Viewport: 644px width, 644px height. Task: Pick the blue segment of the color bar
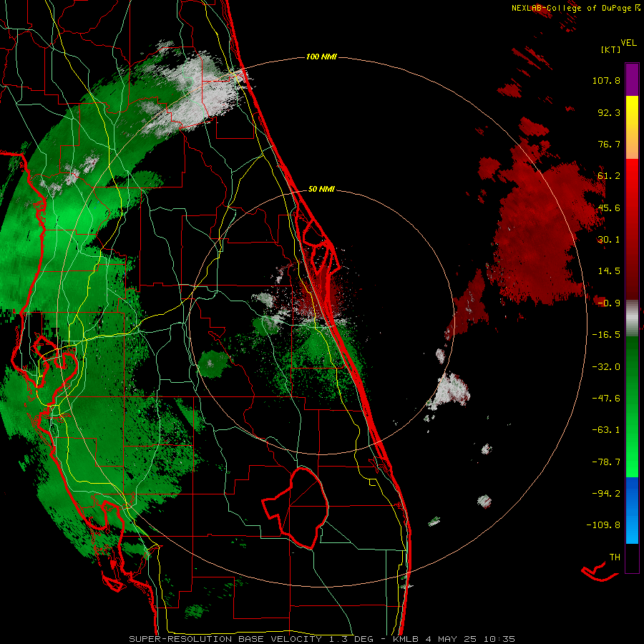tap(632, 510)
